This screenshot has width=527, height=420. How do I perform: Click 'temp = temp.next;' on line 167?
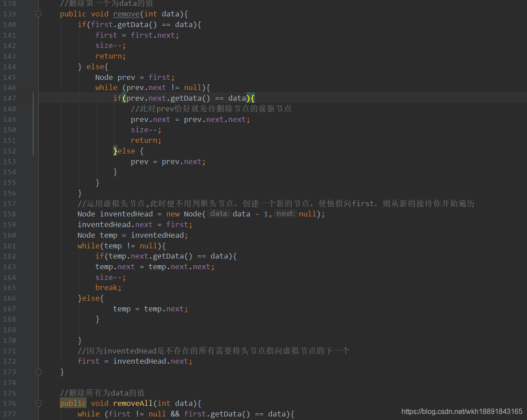pyautogui.click(x=150, y=309)
